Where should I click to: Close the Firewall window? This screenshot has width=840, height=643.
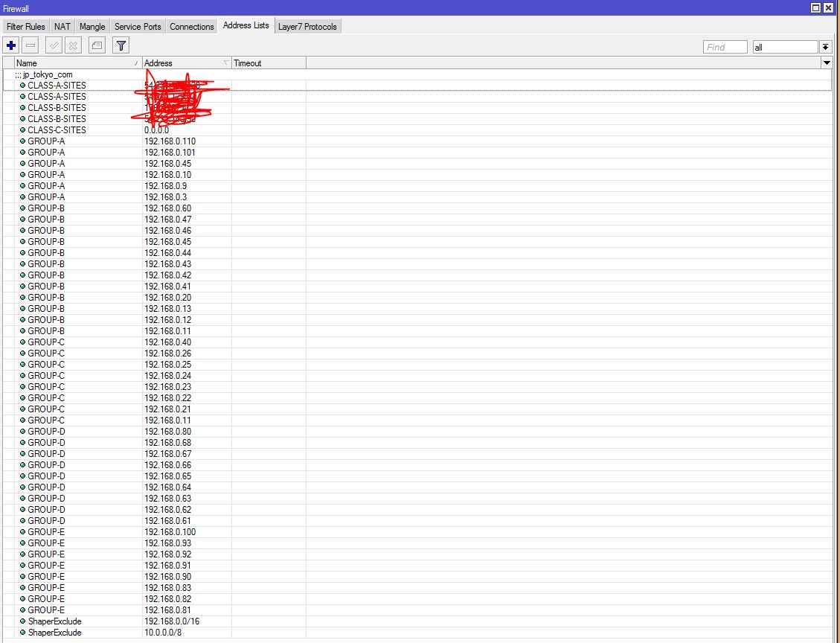[x=830, y=7]
